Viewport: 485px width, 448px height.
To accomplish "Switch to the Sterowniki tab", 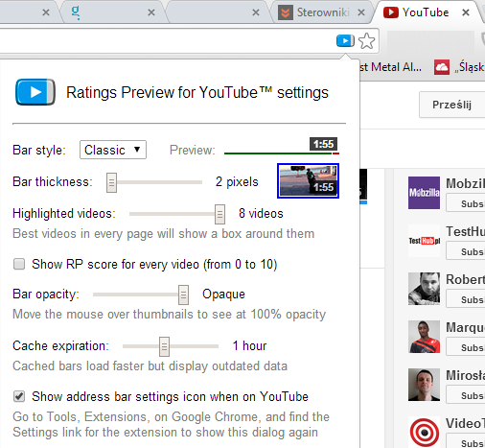I will click(323, 12).
